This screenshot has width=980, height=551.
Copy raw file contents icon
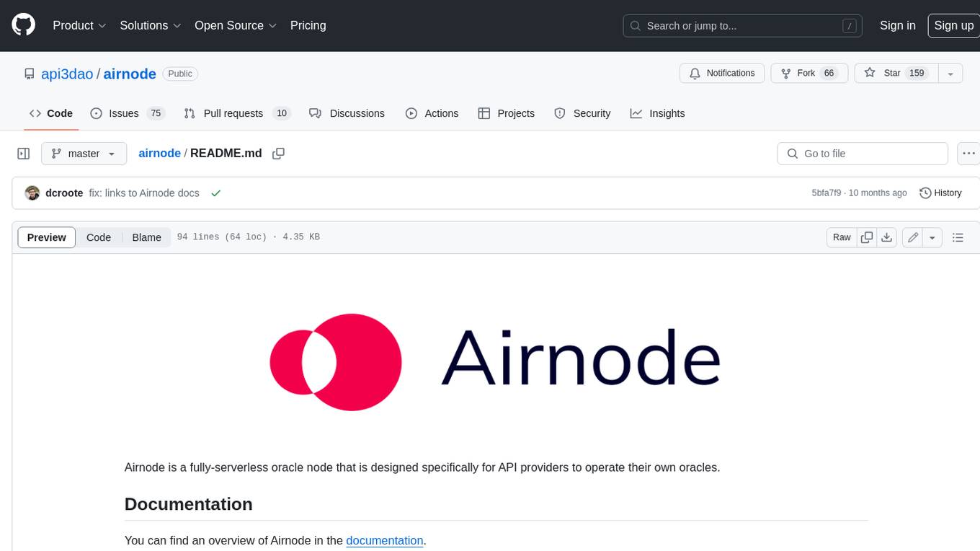pyautogui.click(x=867, y=237)
